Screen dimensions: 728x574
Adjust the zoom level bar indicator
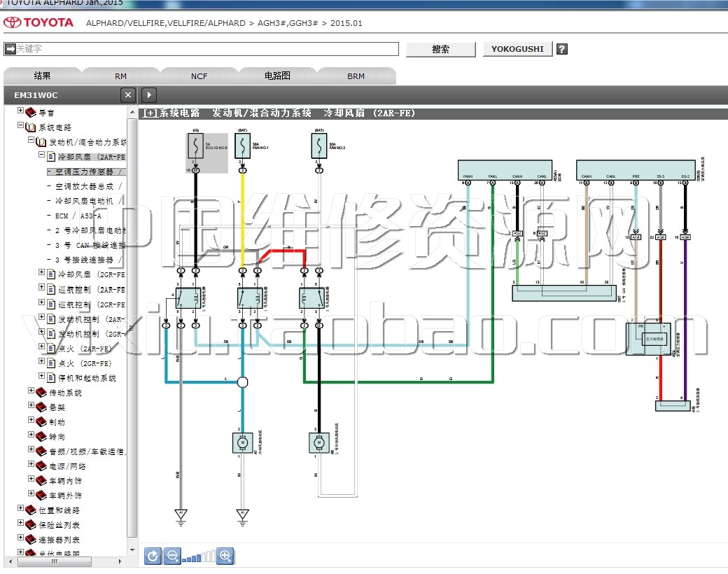(199, 556)
